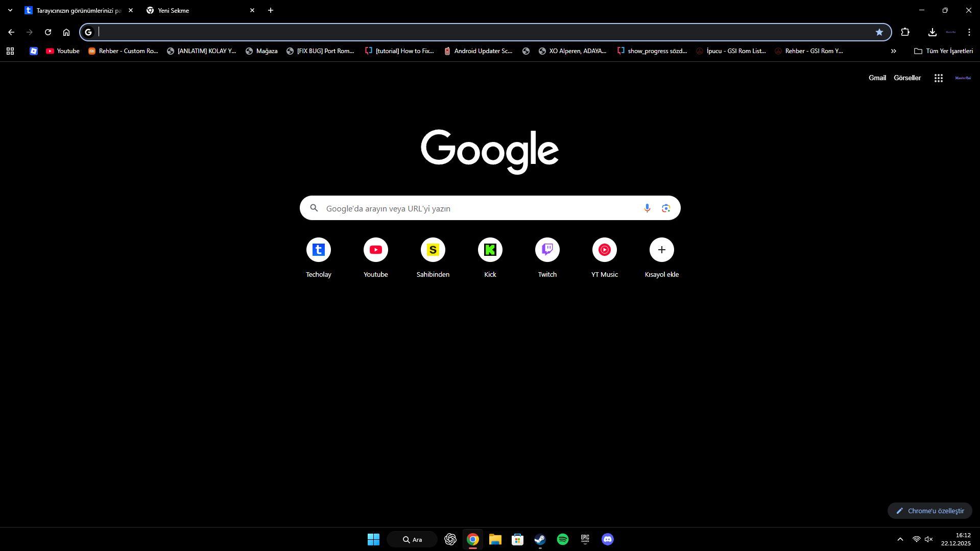Show Chrome downloads
Screen dimensions: 980x551
(x=932, y=32)
